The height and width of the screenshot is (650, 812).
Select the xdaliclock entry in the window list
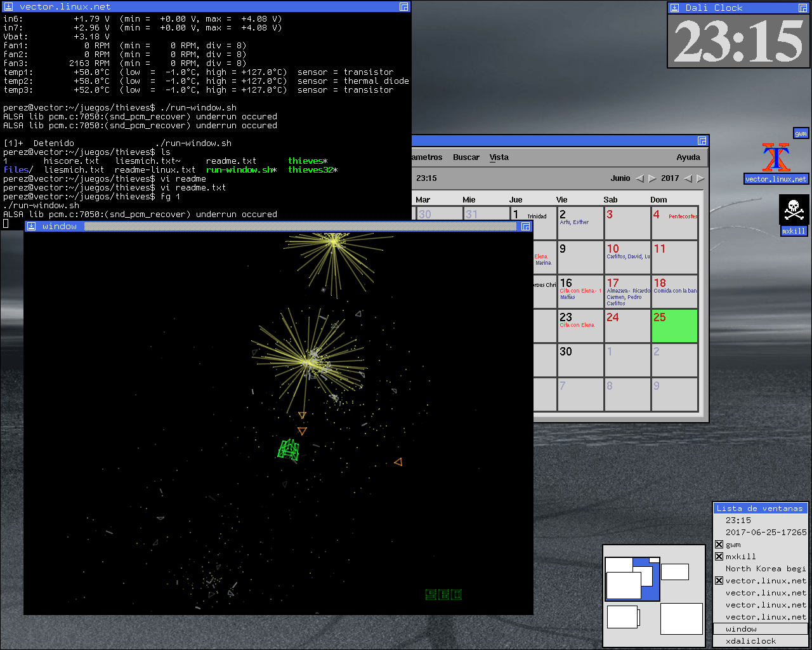(761, 641)
